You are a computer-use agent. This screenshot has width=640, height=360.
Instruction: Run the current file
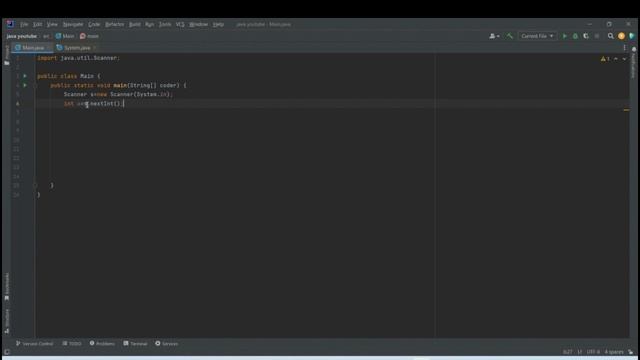(565, 36)
